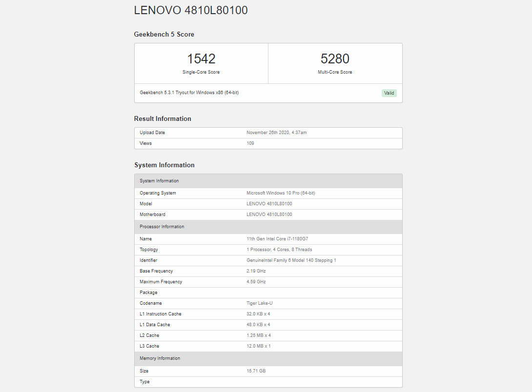Select 48.0 KB x 4 cache value

(x=259, y=325)
